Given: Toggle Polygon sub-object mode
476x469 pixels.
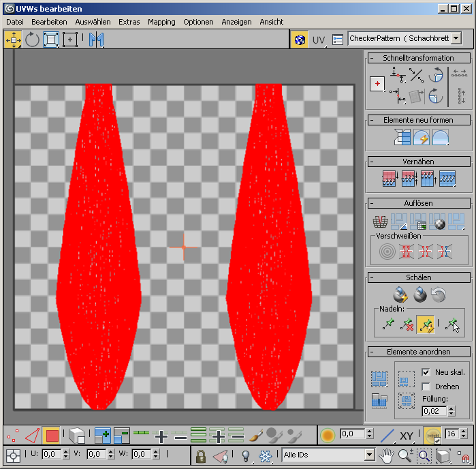Looking at the screenshot, I should click(52, 436).
